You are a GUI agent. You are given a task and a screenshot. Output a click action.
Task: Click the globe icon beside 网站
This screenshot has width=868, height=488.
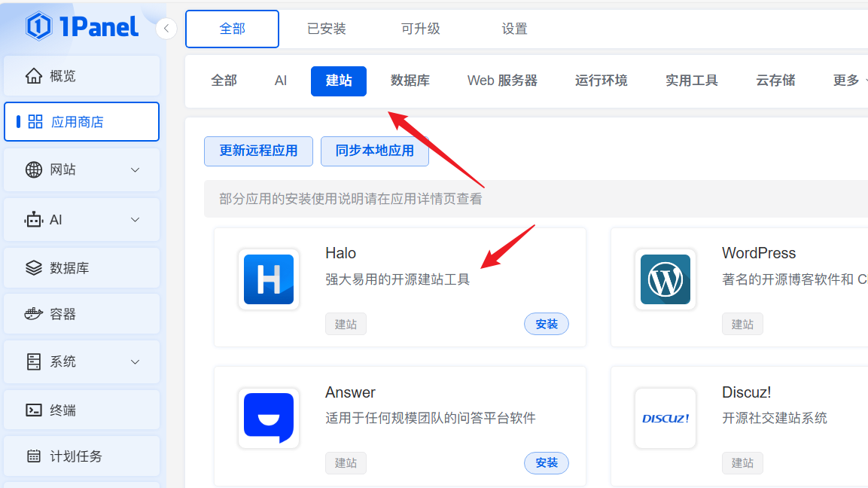(34, 169)
